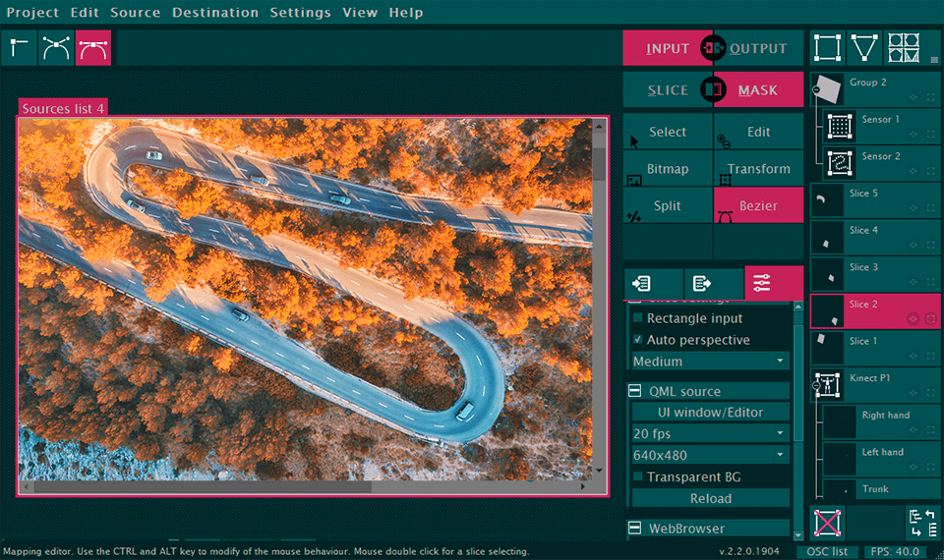Click the add triangle slice icon
Screen dimensions: 944x560
[x=864, y=47]
